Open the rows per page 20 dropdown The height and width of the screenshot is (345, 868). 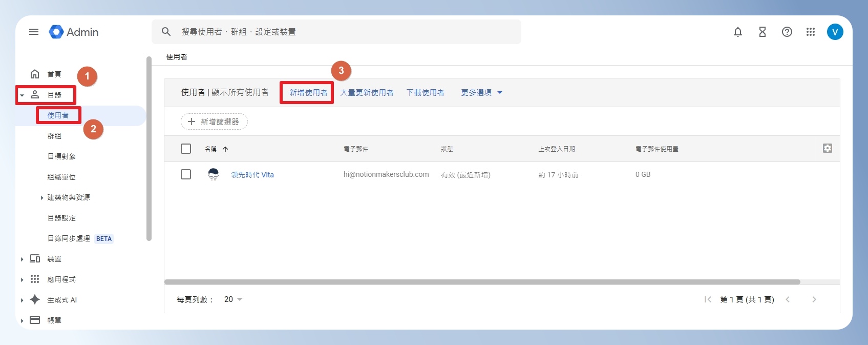(x=233, y=299)
